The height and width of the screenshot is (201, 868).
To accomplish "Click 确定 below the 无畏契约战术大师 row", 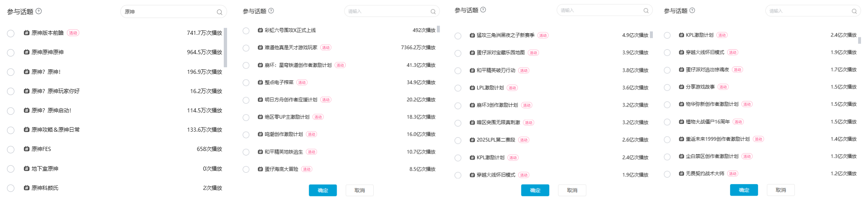I will pos(744,190).
